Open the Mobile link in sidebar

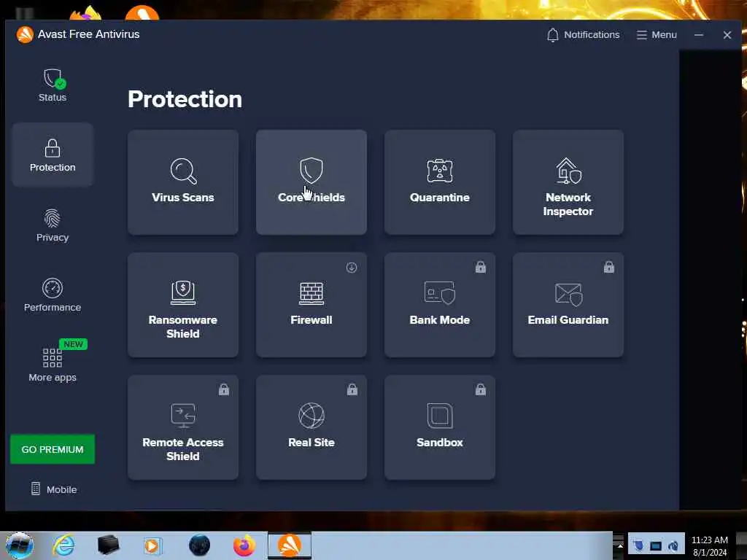54,489
